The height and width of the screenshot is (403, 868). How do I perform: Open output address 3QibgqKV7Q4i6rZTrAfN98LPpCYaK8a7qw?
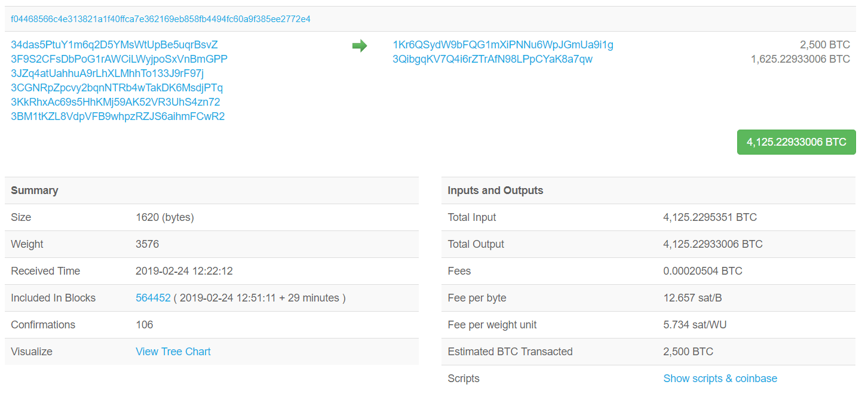pos(492,59)
